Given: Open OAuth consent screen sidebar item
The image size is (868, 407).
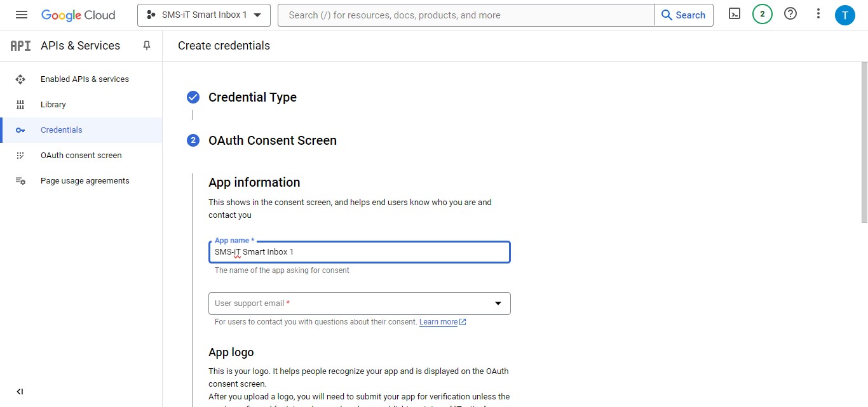Looking at the screenshot, I should pyautogui.click(x=81, y=156).
